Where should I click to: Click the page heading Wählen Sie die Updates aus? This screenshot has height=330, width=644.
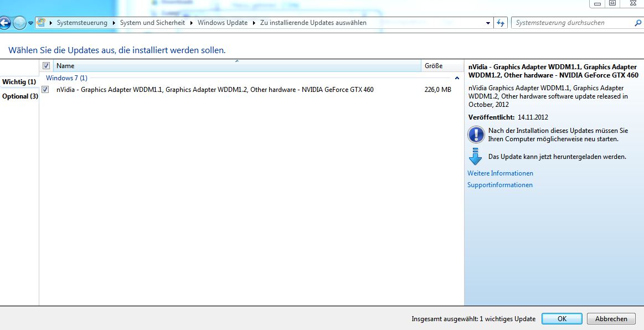point(117,50)
